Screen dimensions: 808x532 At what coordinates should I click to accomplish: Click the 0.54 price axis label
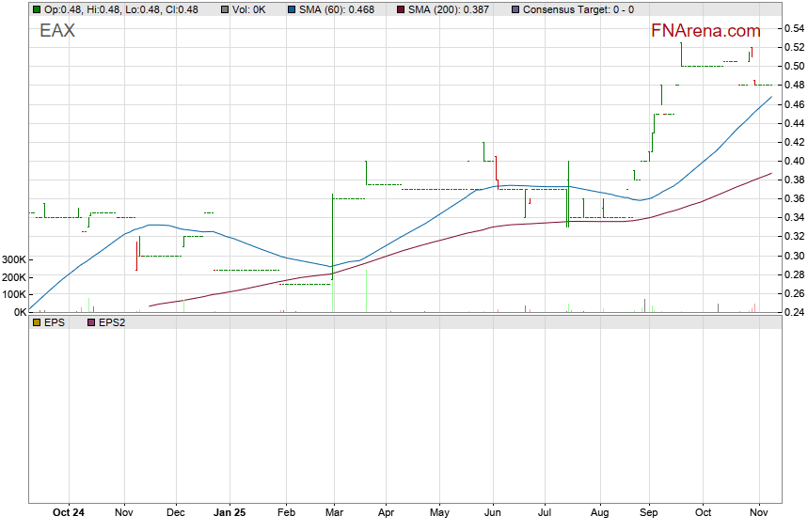pos(793,29)
